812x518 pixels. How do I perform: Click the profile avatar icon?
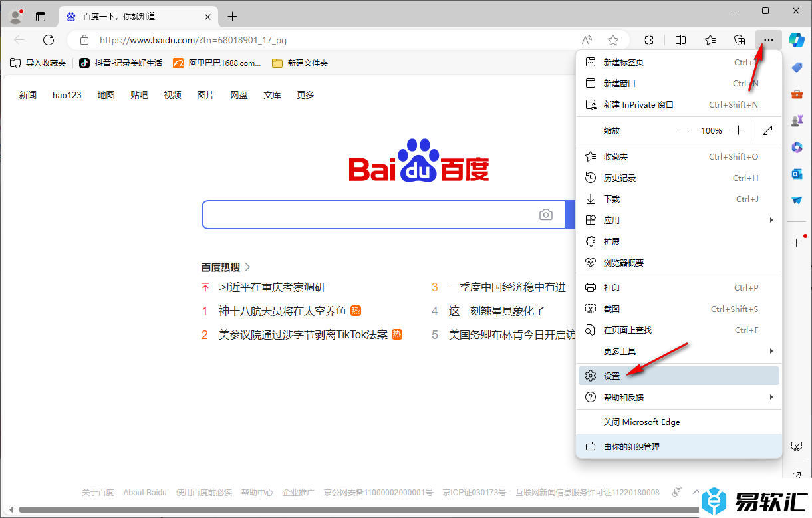tap(16, 16)
